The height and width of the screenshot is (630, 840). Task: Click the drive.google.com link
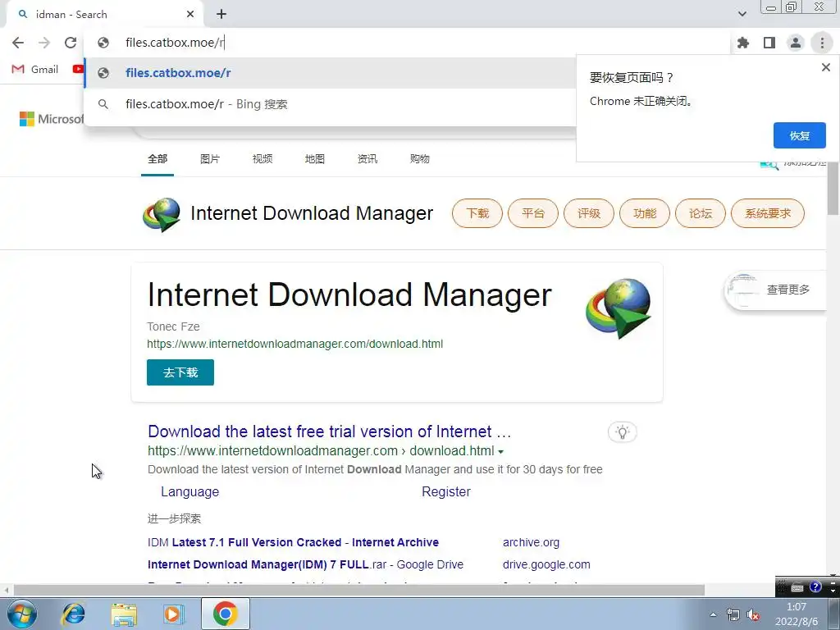546,564
